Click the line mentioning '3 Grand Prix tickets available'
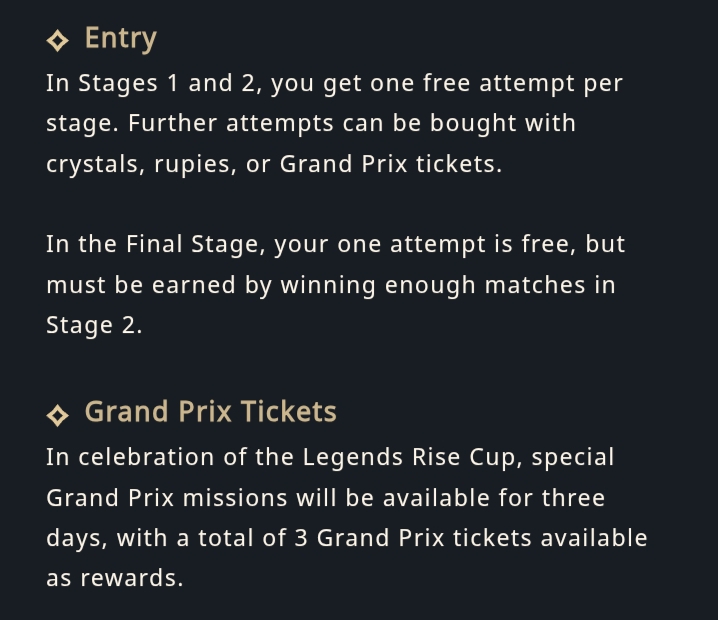718x620 pixels. [347, 538]
